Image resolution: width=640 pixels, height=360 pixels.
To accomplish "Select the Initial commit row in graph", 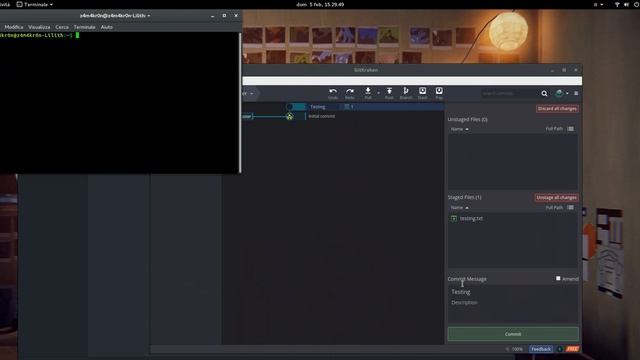I will (343, 116).
